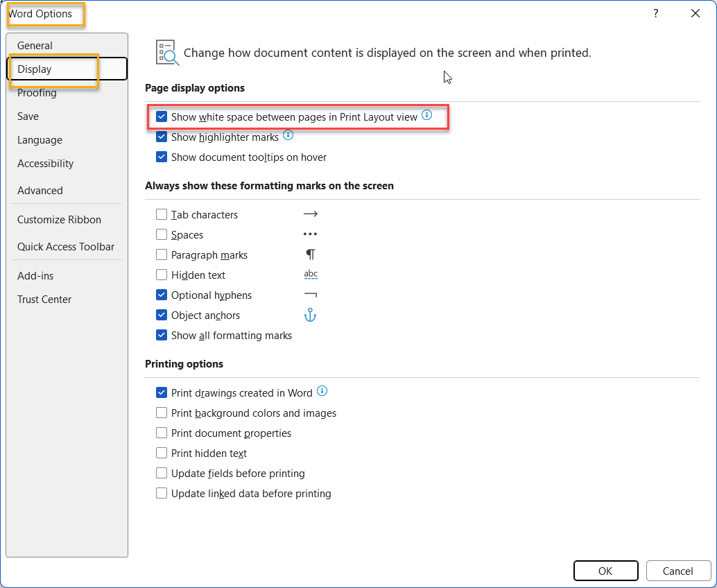Go to the Language category
The image size is (717, 588).
67,140
